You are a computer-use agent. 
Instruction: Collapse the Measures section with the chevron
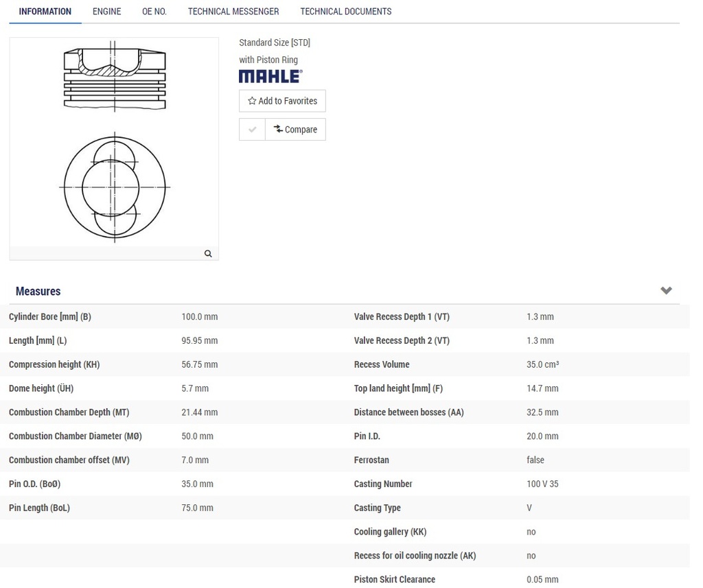666,291
